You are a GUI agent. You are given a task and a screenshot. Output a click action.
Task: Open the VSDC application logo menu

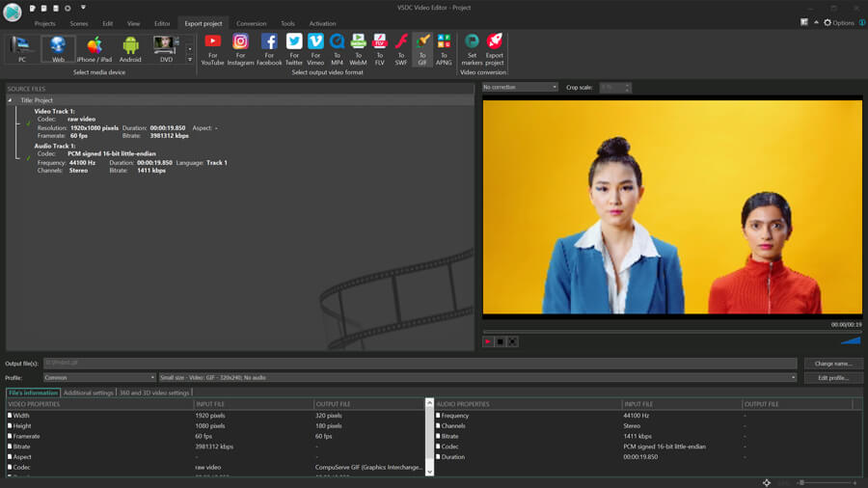point(13,12)
